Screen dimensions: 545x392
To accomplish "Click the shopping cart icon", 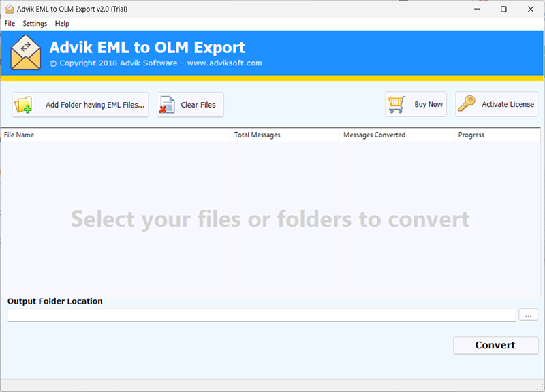I will click(x=396, y=104).
